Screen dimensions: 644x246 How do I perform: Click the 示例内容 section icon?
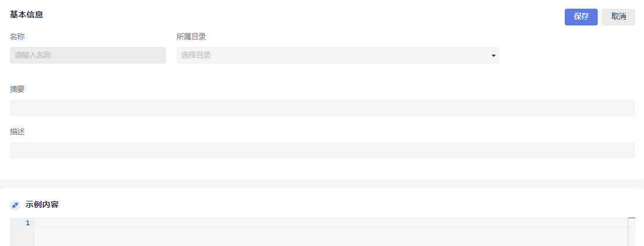pyautogui.click(x=15, y=205)
